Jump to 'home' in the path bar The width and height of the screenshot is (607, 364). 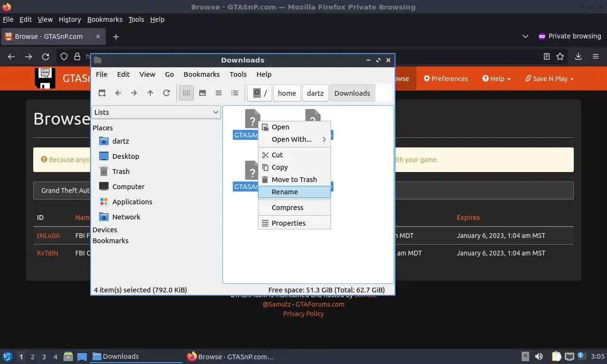pos(287,93)
